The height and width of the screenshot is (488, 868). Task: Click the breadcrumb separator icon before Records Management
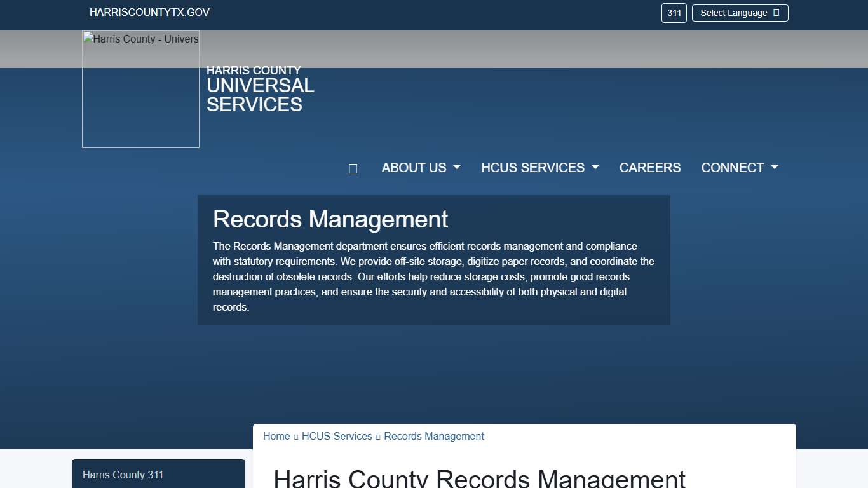(x=377, y=437)
